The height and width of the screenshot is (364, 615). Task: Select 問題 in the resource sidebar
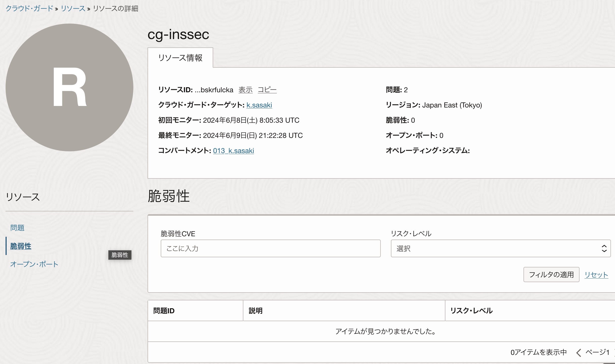[x=17, y=228]
